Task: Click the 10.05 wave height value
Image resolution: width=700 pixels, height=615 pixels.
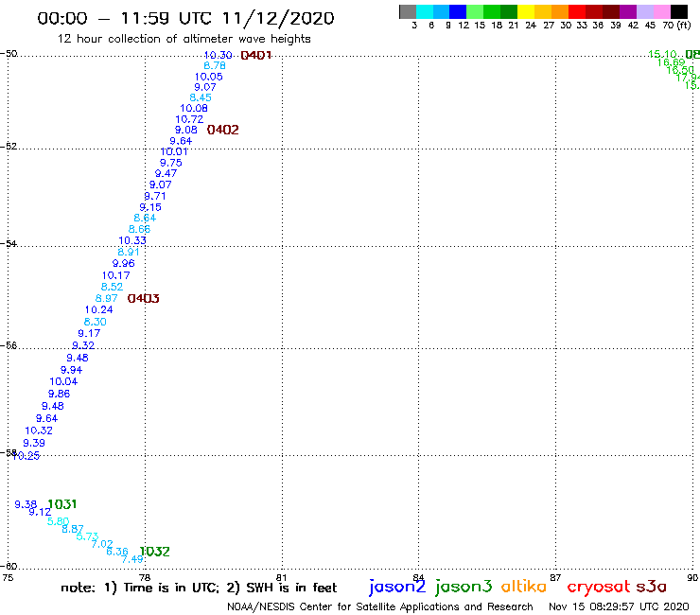Action: coord(208,77)
